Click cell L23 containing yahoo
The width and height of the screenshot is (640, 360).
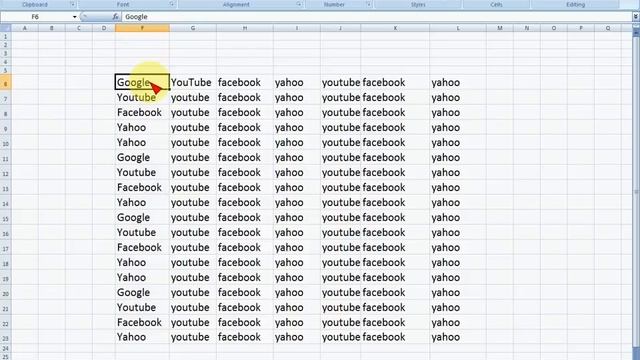tap(458, 337)
